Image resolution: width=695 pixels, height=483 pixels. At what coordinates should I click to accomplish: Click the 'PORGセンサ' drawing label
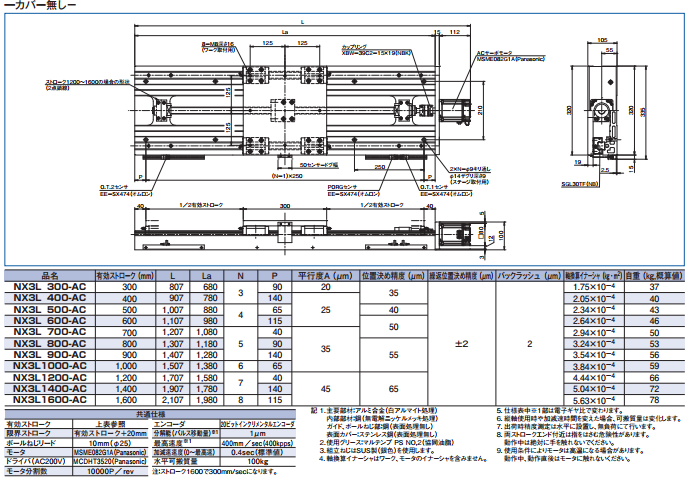[x=342, y=187]
